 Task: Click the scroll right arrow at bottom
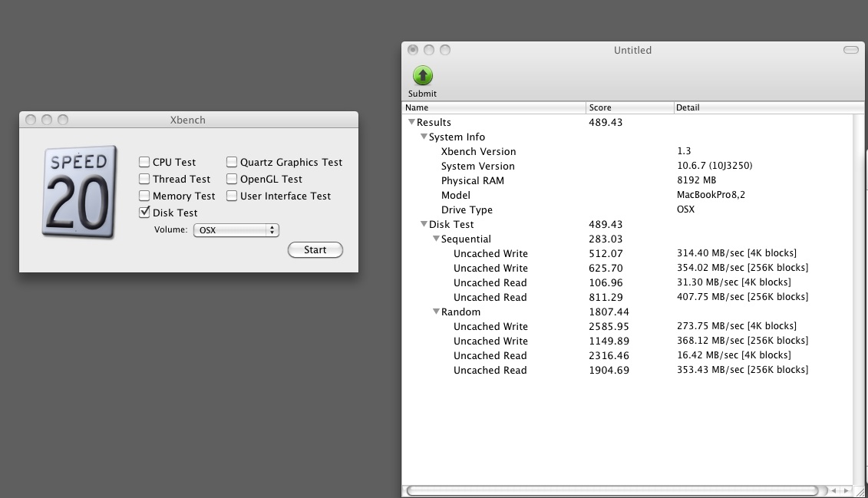846,491
